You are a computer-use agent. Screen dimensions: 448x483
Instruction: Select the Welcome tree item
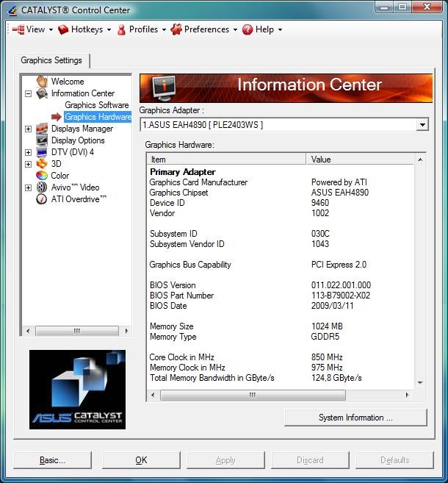(68, 82)
